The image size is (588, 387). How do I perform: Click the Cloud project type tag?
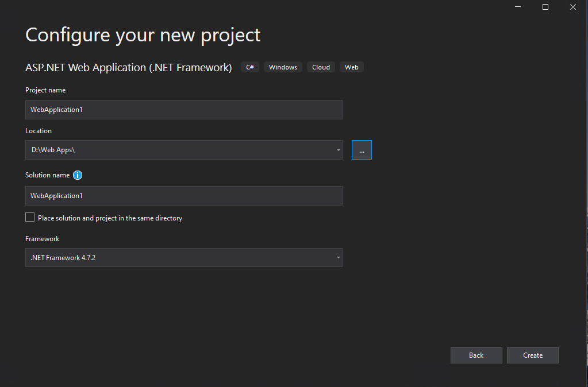coord(321,67)
